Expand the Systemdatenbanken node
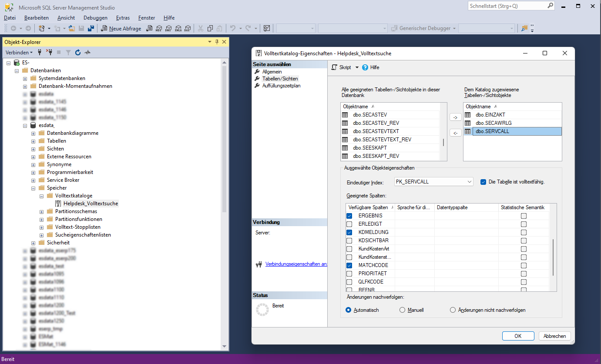Screen dimensions: 601x364 [x=25, y=78]
